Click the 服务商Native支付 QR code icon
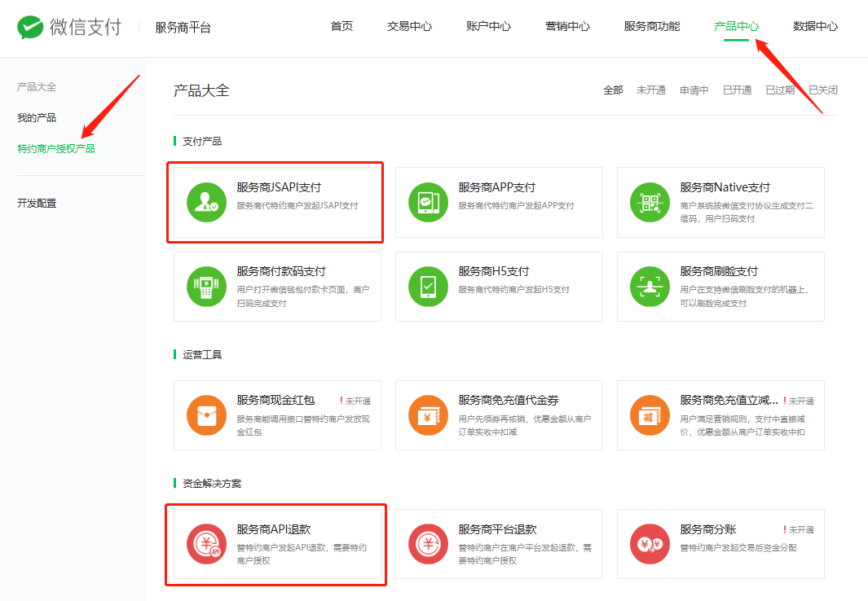This screenshot has width=868, height=601. click(650, 202)
